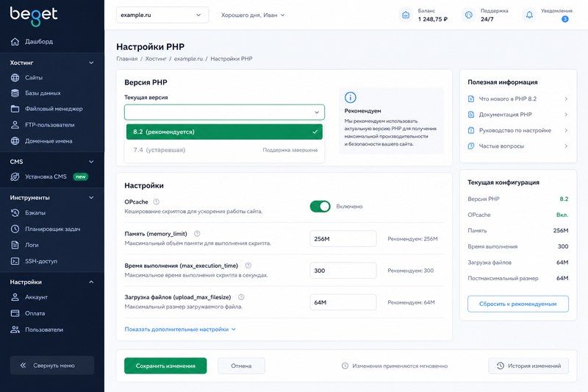Select PHP 8.2 (рекомендуется) option

(x=224, y=132)
